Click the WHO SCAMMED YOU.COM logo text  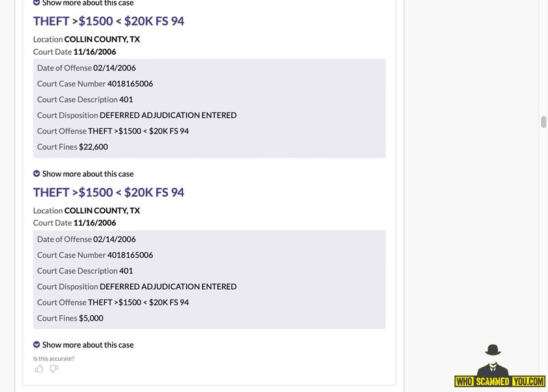point(500,381)
